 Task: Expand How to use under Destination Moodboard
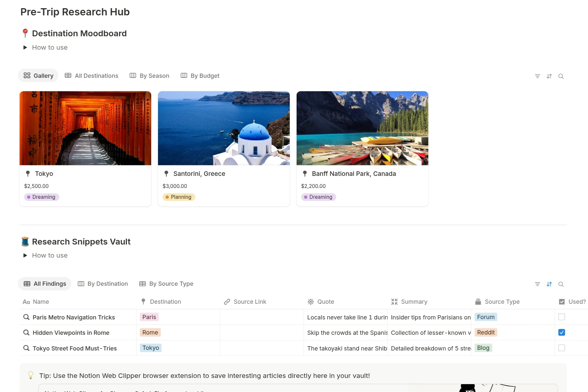(x=25, y=47)
